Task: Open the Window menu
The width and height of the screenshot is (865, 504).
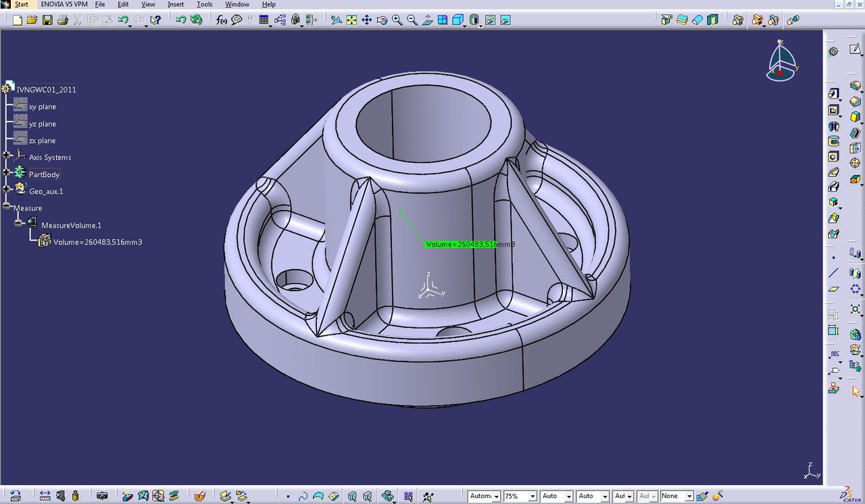Action: click(x=237, y=4)
